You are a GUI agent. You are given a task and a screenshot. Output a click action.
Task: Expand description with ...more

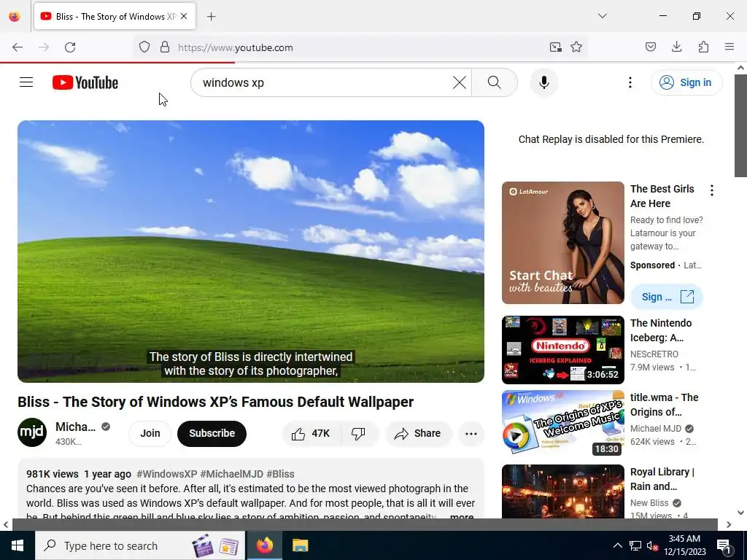point(461,516)
